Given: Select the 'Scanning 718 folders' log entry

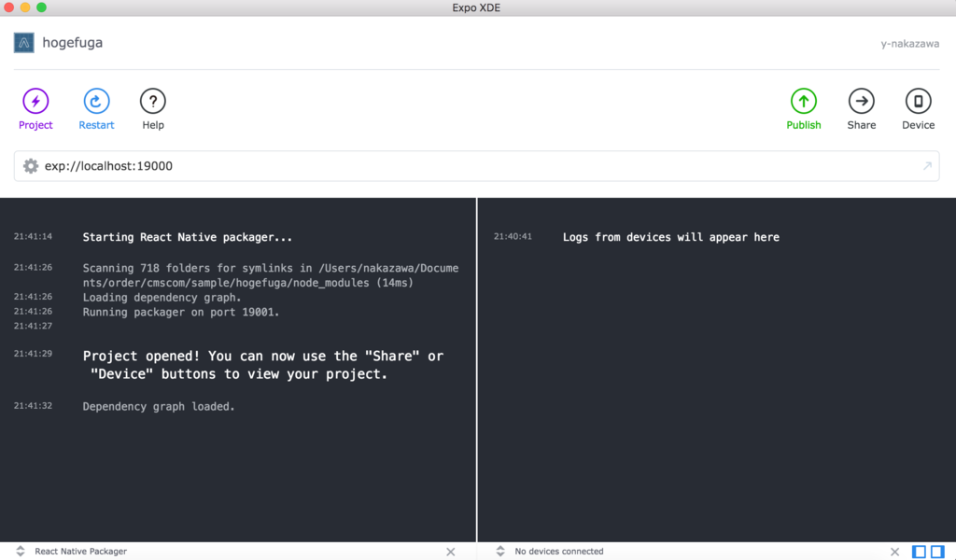Looking at the screenshot, I should (271, 275).
